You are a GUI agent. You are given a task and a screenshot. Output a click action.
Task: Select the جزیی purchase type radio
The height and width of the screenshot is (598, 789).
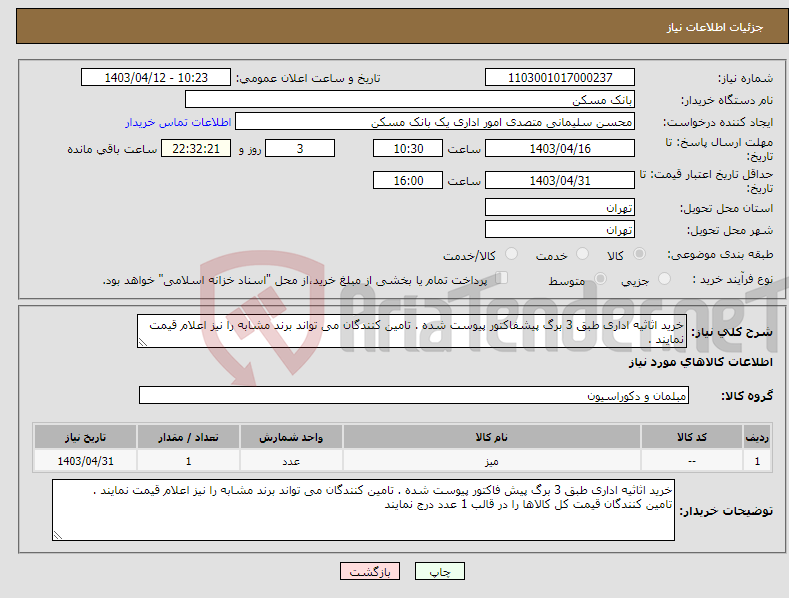click(x=664, y=279)
